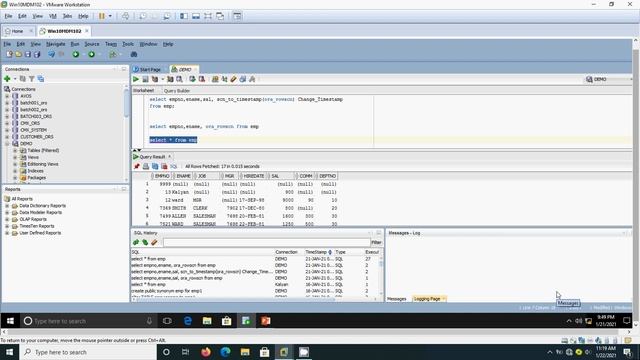The width and height of the screenshot is (640, 360).
Task: Click the Save All icon in the SQL Developer toolbar
Action: (37, 54)
